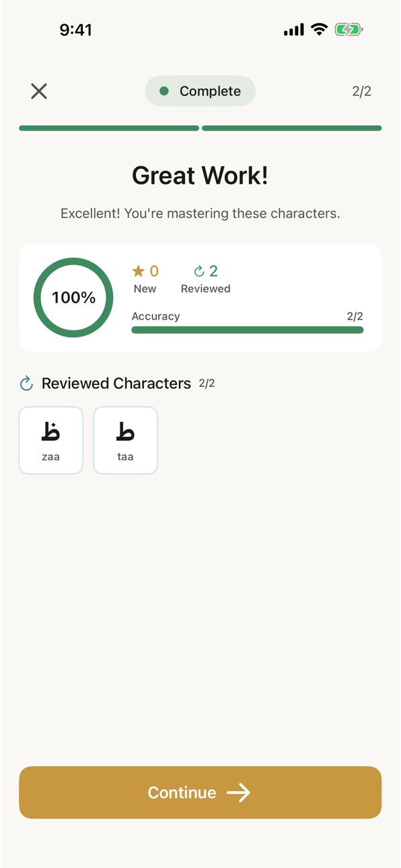Screen dimensions: 401x868
Task: Tap the Great Work! title
Action: (200, 176)
